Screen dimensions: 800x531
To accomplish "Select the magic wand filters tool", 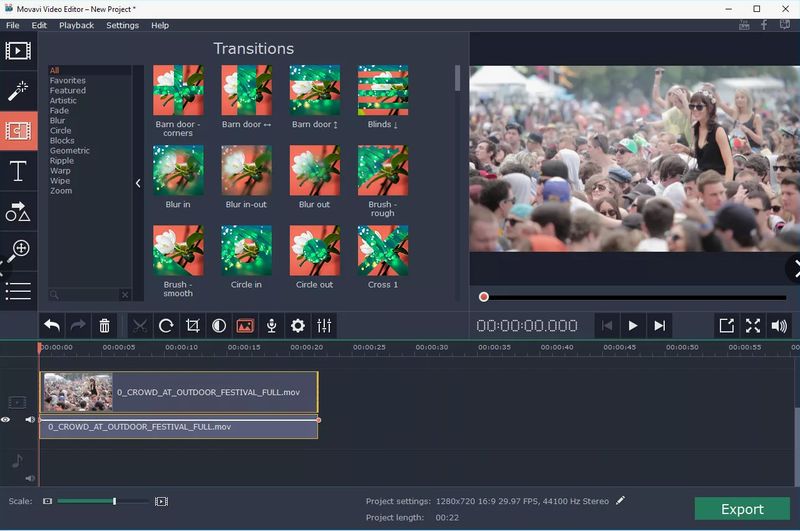I will [x=18, y=91].
